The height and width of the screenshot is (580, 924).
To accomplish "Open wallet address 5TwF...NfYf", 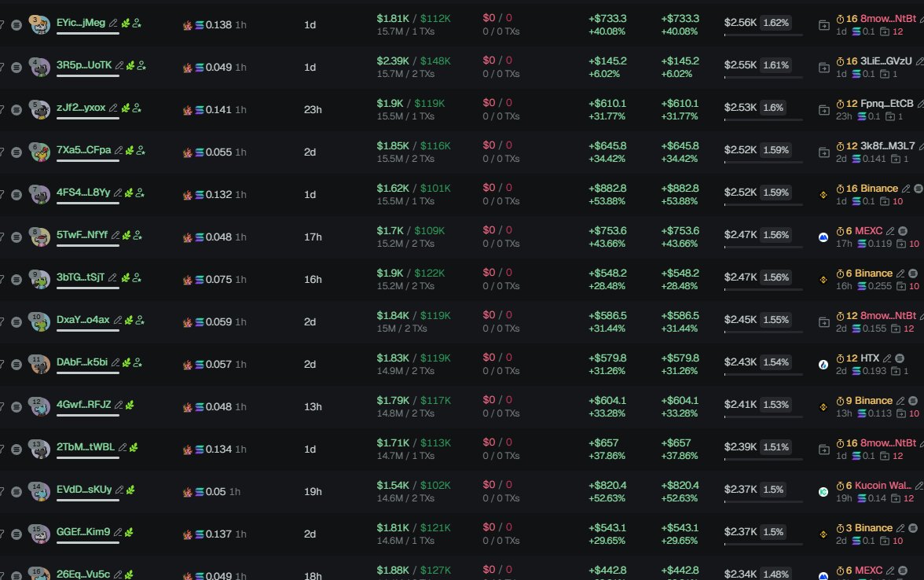I will coord(82,235).
